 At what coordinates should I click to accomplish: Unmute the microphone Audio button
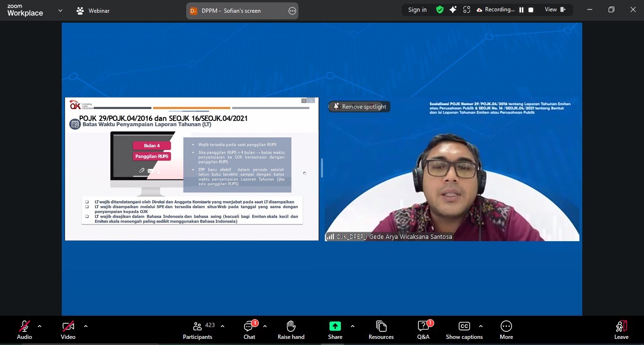coord(25,330)
